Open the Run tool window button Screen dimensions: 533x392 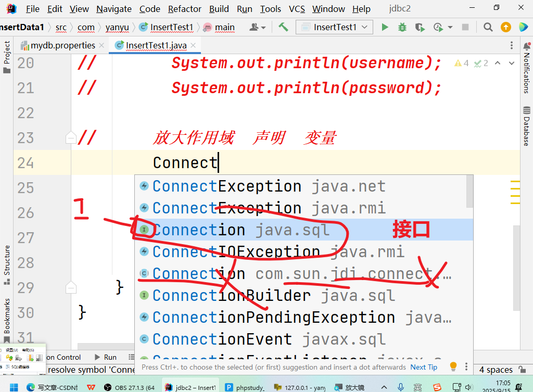coord(106,357)
